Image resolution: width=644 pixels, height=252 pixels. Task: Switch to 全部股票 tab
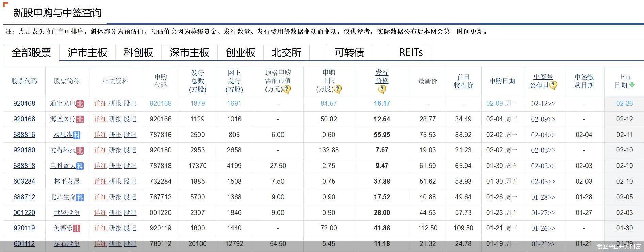point(31,52)
